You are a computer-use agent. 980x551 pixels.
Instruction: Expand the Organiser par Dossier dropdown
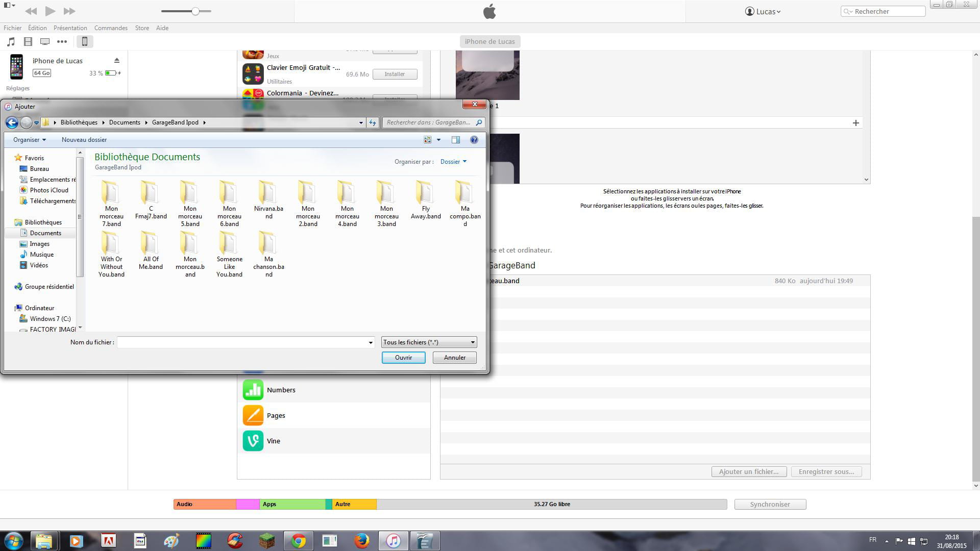453,162
